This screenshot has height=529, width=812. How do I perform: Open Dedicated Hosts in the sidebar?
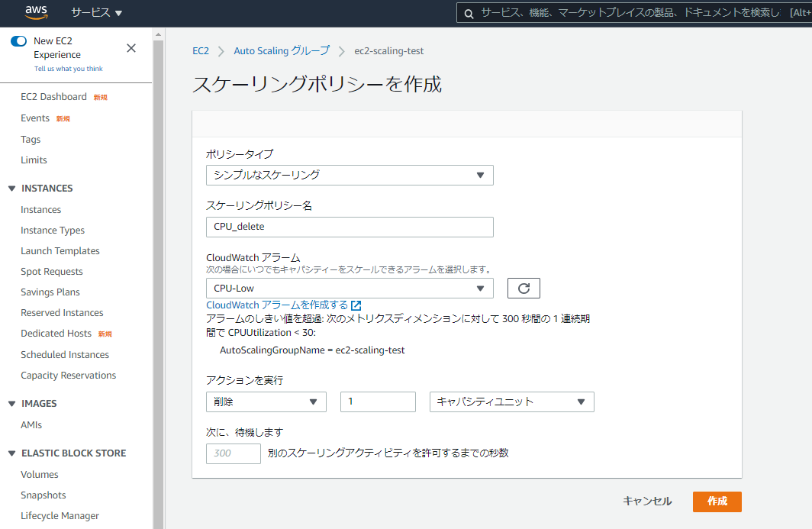(x=56, y=333)
